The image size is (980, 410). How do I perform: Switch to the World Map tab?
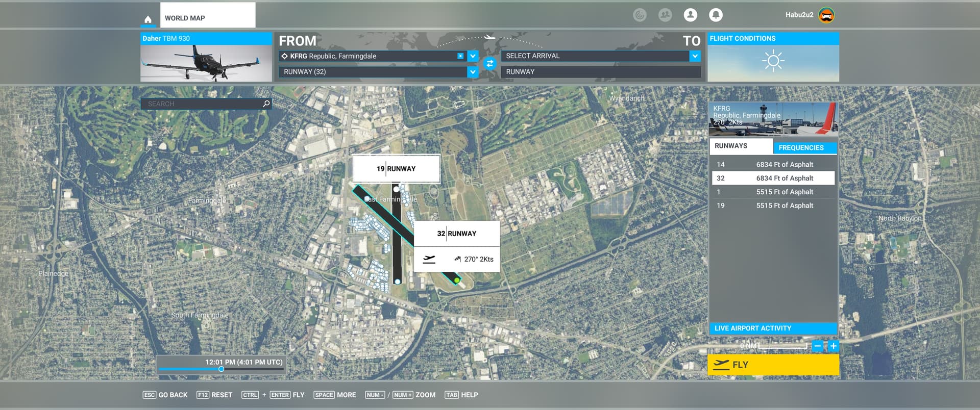[208, 15]
